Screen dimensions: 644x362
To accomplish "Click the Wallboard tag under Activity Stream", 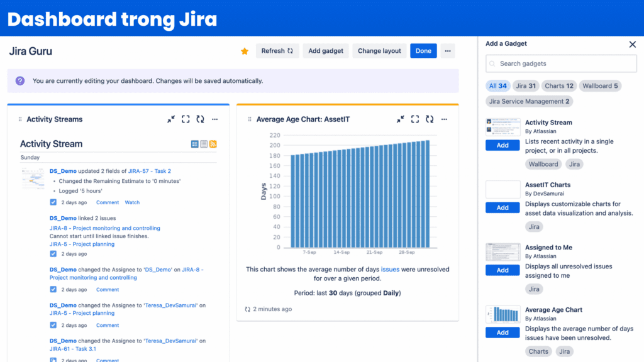I will tap(543, 164).
